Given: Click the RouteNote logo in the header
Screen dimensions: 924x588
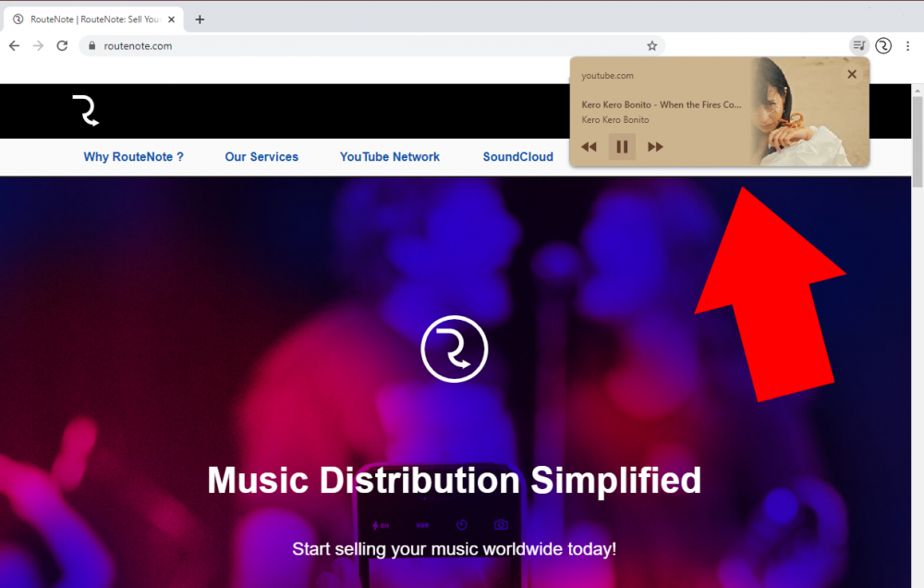Looking at the screenshot, I should (86, 111).
